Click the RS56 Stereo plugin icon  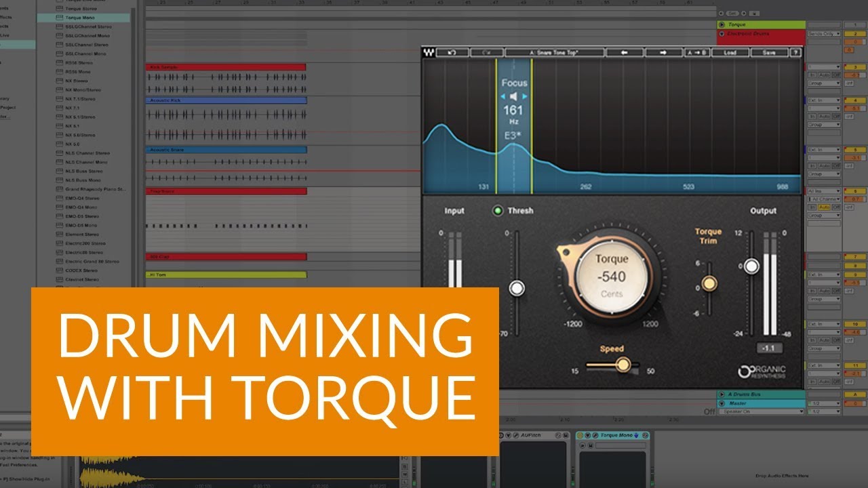[60, 63]
